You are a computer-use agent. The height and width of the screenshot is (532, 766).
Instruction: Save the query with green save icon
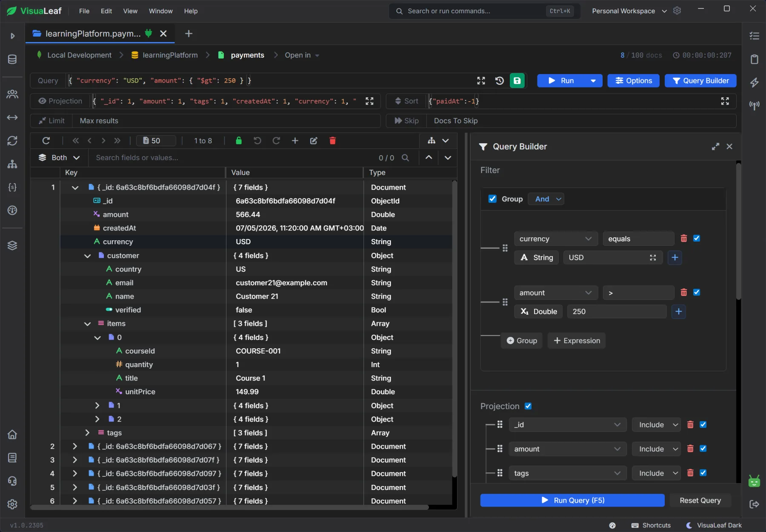[517, 80]
